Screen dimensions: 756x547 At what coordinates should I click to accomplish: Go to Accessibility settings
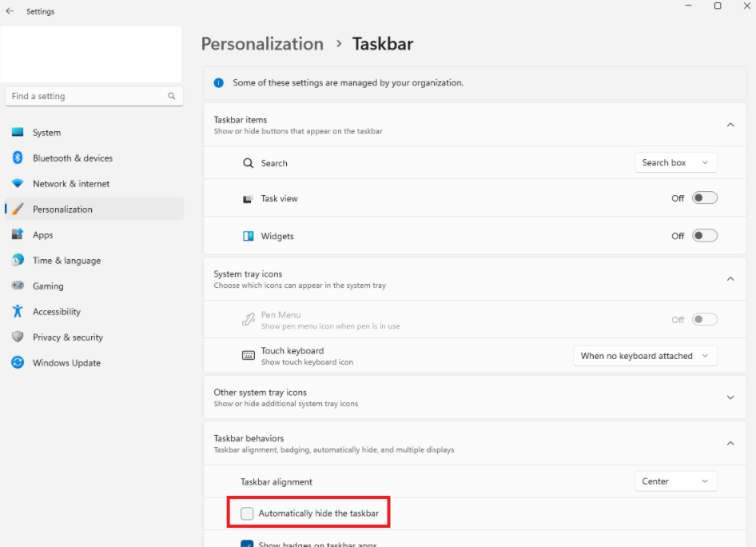click(94, 311)
